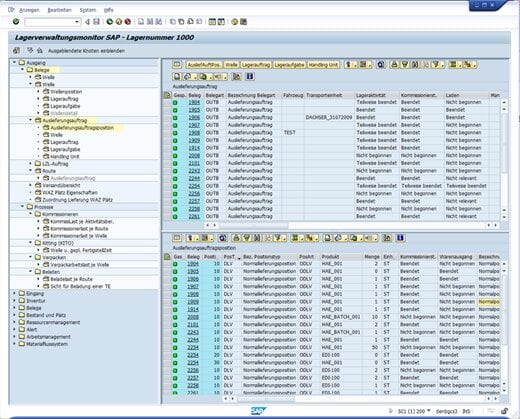Collapse the Prozesse folder node
Viewport: 520px width, 419px height.
[22, 207]
